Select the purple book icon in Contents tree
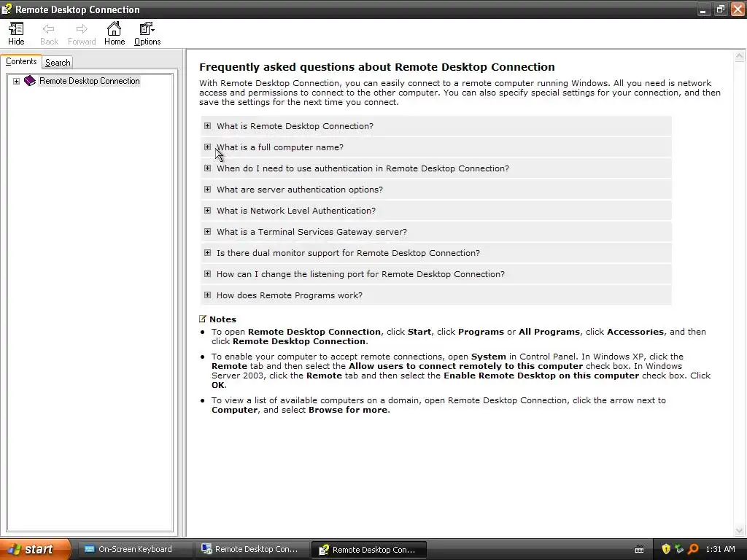The height and width of the screenshot is (560, 747). [30, 80]
